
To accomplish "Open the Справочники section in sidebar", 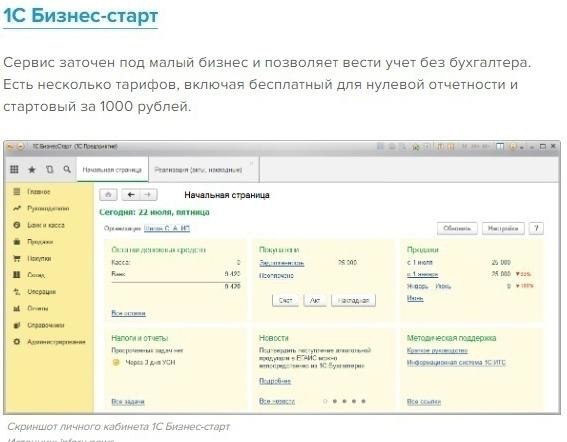I will coord(38,325).
